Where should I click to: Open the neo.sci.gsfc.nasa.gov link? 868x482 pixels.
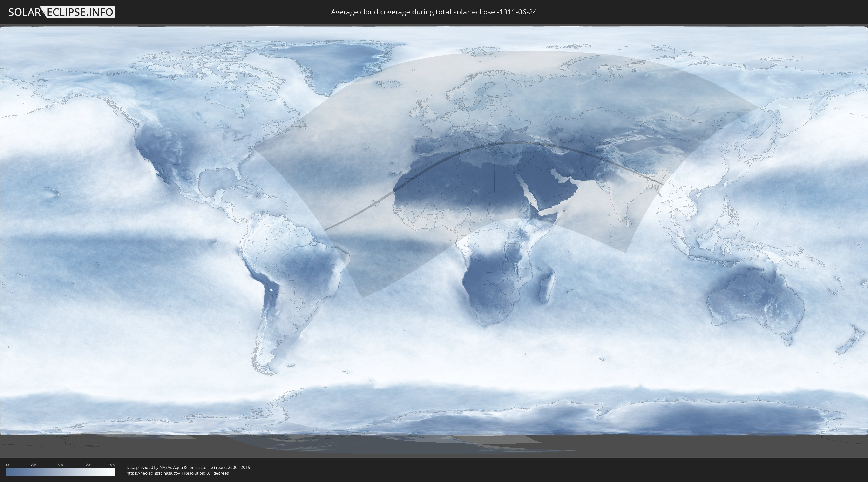153,473
